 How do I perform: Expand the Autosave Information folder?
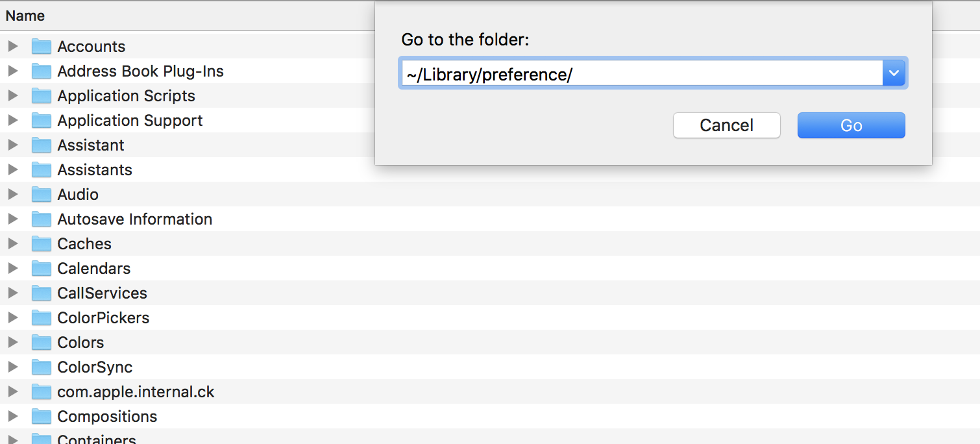pos(12,219)
